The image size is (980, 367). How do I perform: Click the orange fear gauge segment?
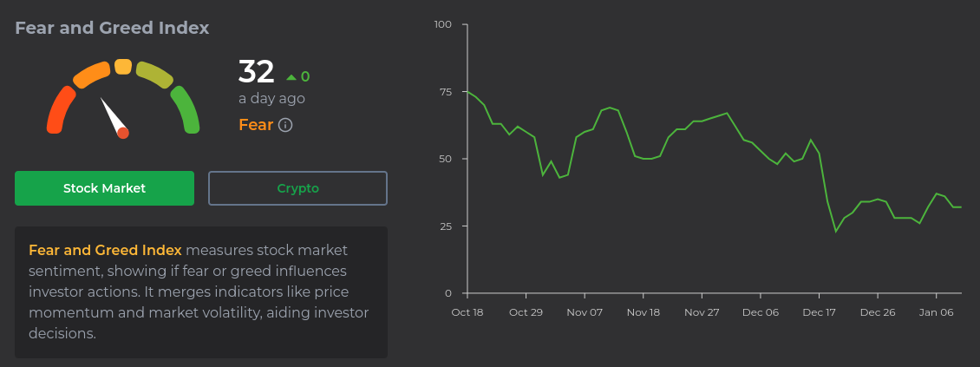click(x=91, y=75)
